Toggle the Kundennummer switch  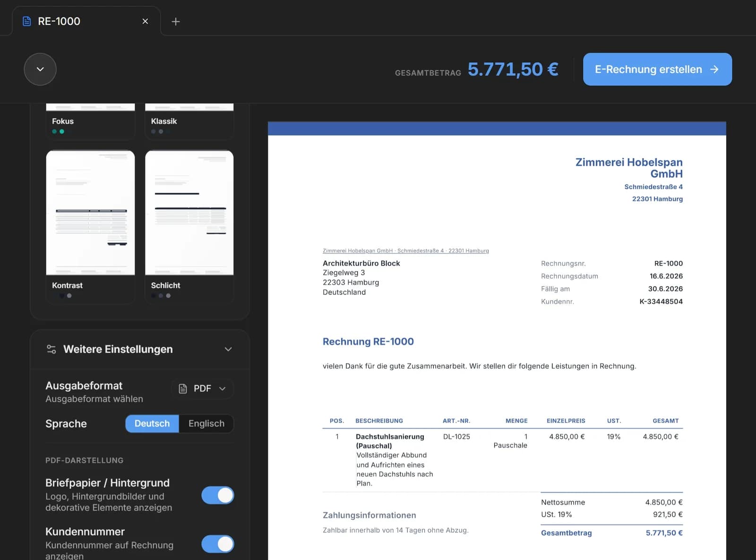218,544
